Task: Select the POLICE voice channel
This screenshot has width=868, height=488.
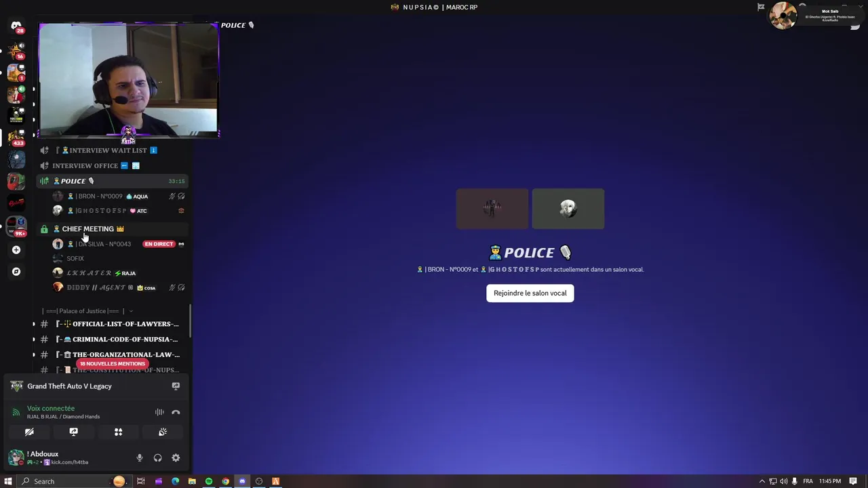Action: [x=111, y=181]
